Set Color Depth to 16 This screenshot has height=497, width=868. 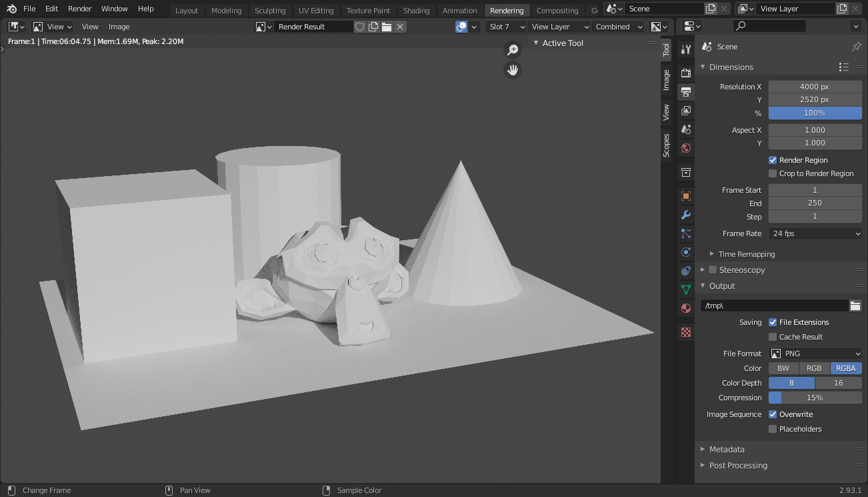838,383
